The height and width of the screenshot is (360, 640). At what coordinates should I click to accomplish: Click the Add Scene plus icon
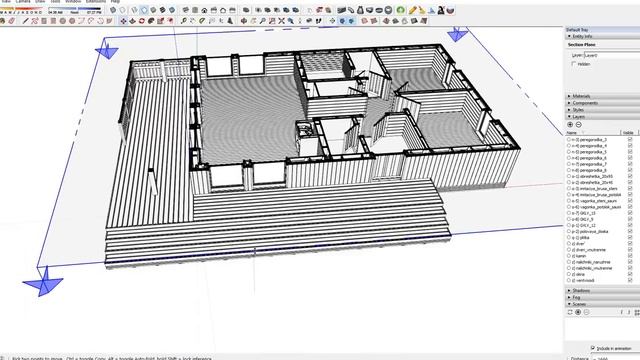578,312
